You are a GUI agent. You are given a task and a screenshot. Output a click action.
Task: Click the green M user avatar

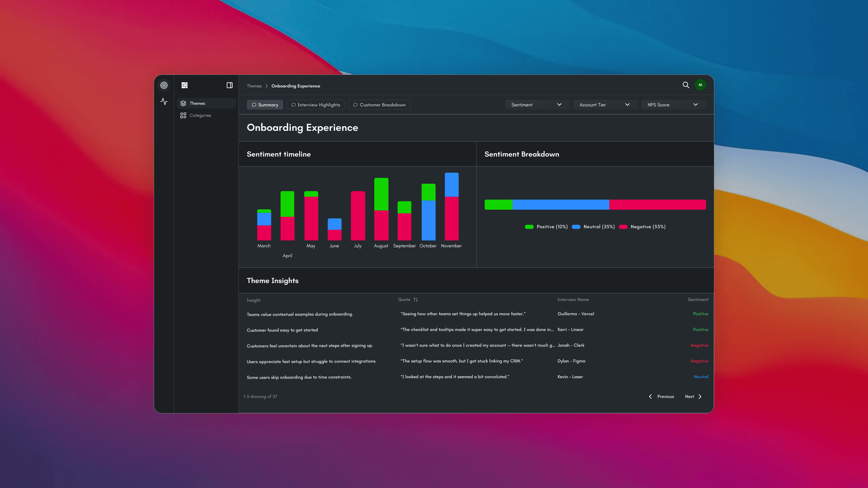click(x=700, y=85)
